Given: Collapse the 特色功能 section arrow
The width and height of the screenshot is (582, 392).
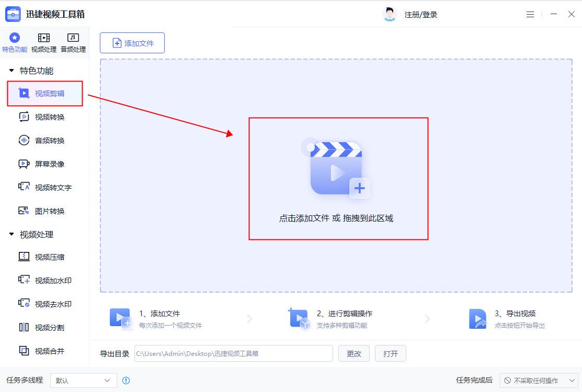Looking at the screenshot, I should pos(12,70).
